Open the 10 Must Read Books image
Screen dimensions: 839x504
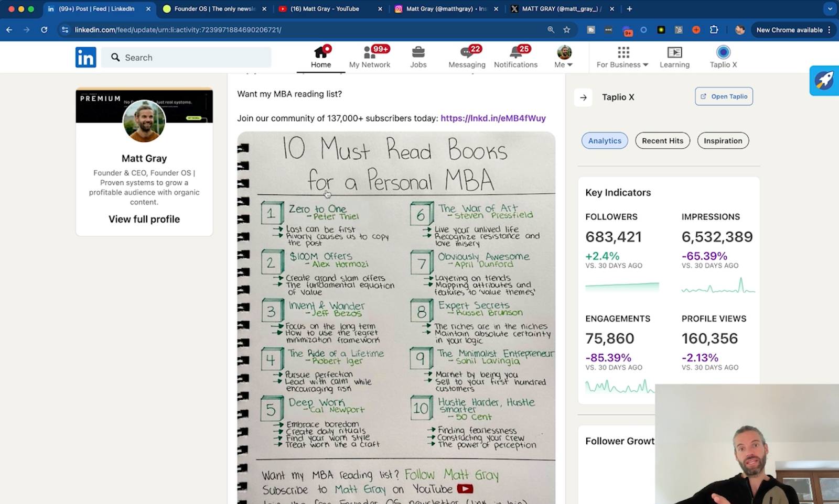396,317
